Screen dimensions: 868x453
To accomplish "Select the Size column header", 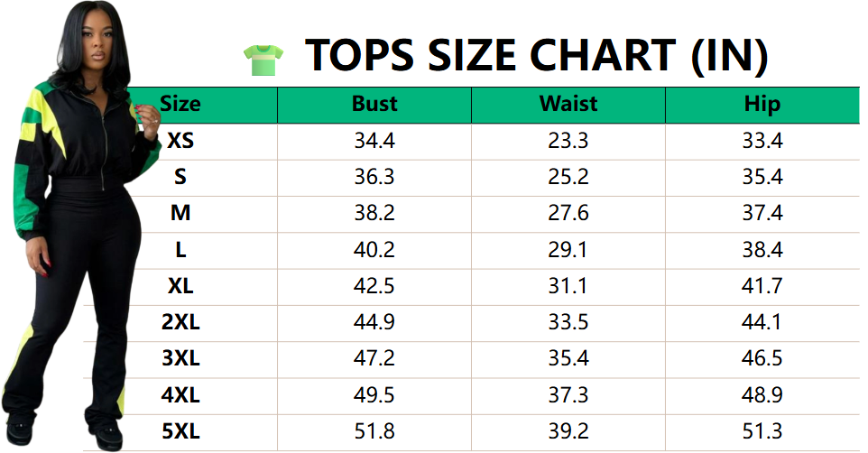I will 180,104.
